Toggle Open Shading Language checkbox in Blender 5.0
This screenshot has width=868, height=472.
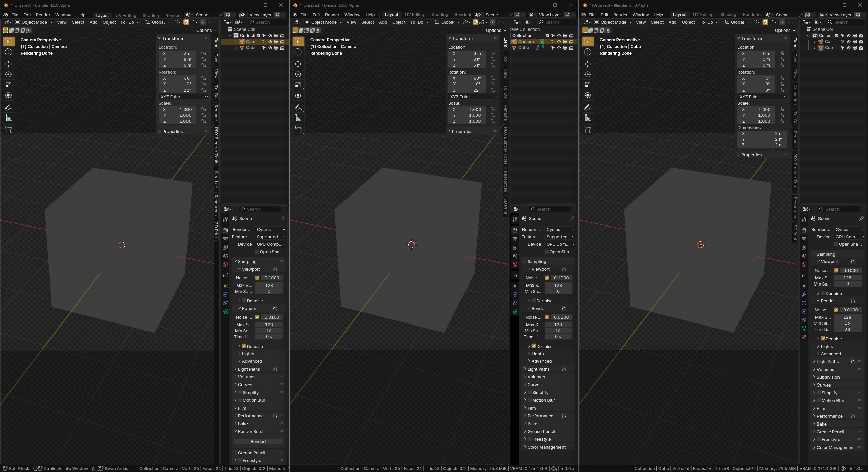click(x=547, y=252)
